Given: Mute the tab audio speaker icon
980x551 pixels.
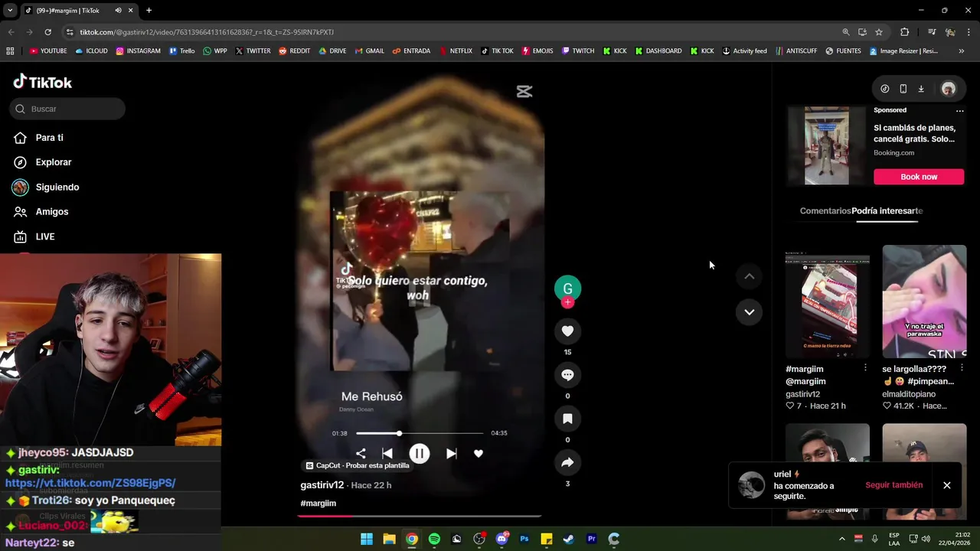Looking at the screenshot, I should pos(118,11).
